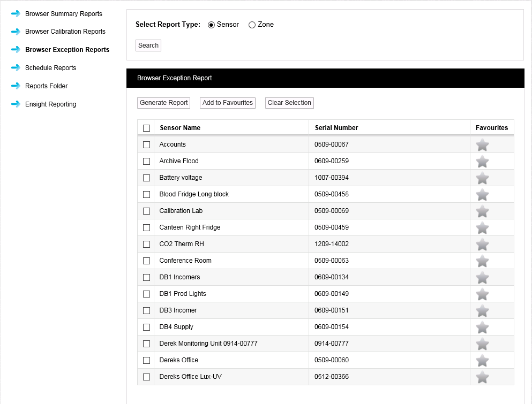Open the Reports Folder sidebar item
The height and width of the screenshot is (404, 532).
pyautogui.click(x=46, y=86)
